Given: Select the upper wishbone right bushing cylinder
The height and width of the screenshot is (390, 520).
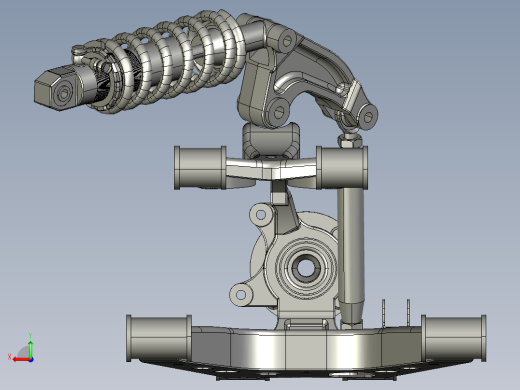Looking at the screenshot, I should (x=342, y=168).
